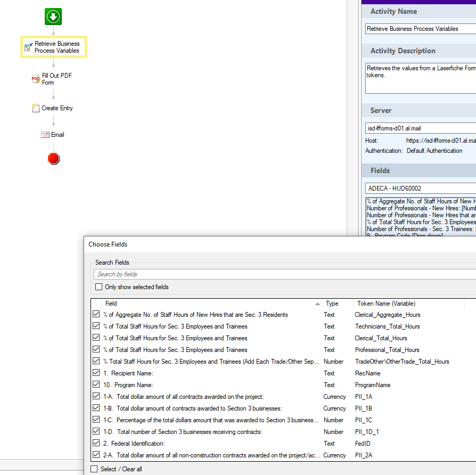Click the green workflow start icon

pos(53,17)
